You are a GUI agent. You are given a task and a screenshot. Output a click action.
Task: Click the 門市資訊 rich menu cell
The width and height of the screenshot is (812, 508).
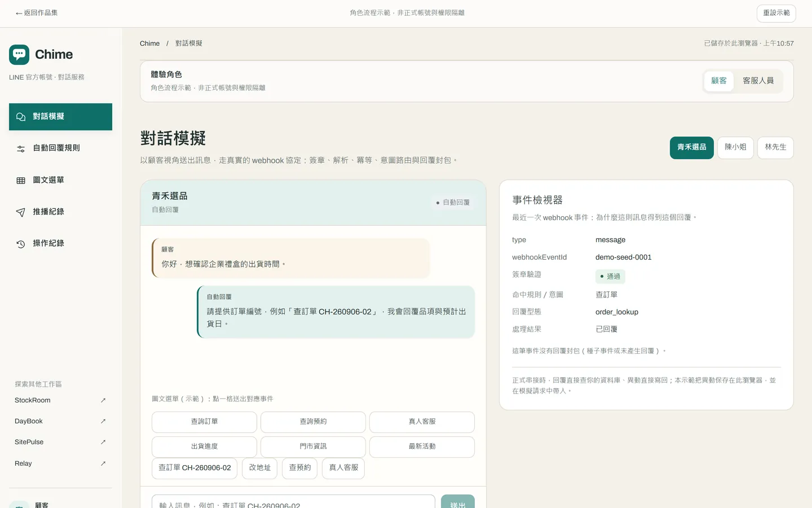click(x=313, y=447)
